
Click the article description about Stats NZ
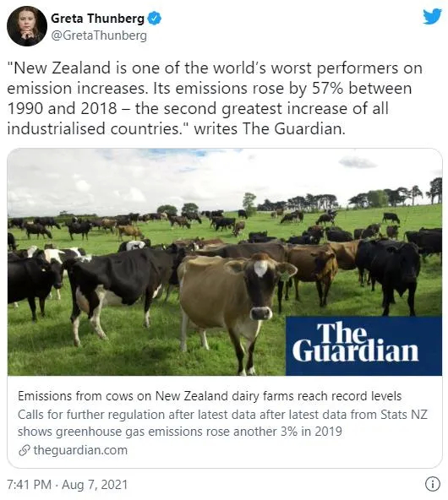tap(222, 423)
